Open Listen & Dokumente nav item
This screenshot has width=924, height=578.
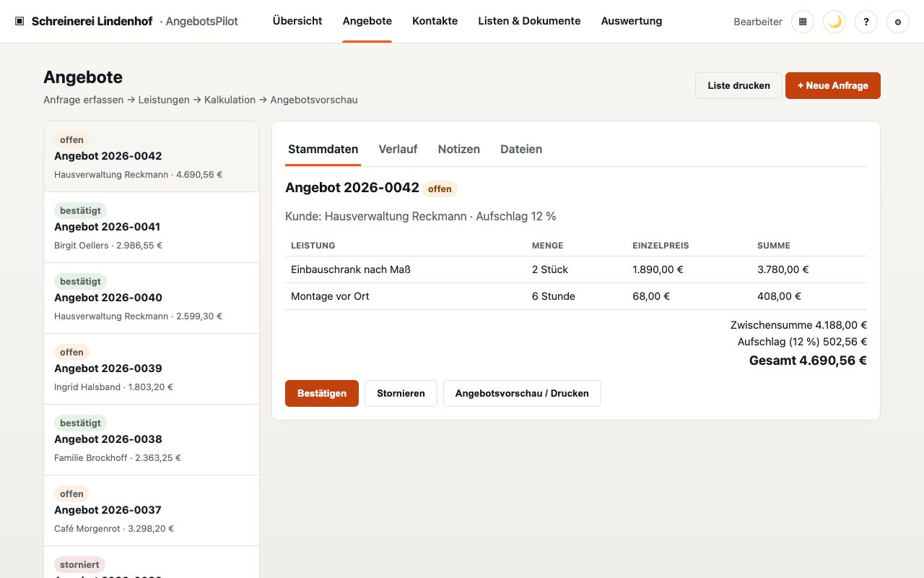[529, 21]
